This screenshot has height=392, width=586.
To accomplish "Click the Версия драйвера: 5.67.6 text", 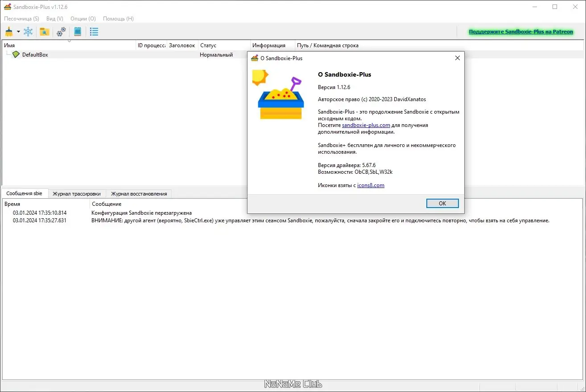I will tap(347, 165).
